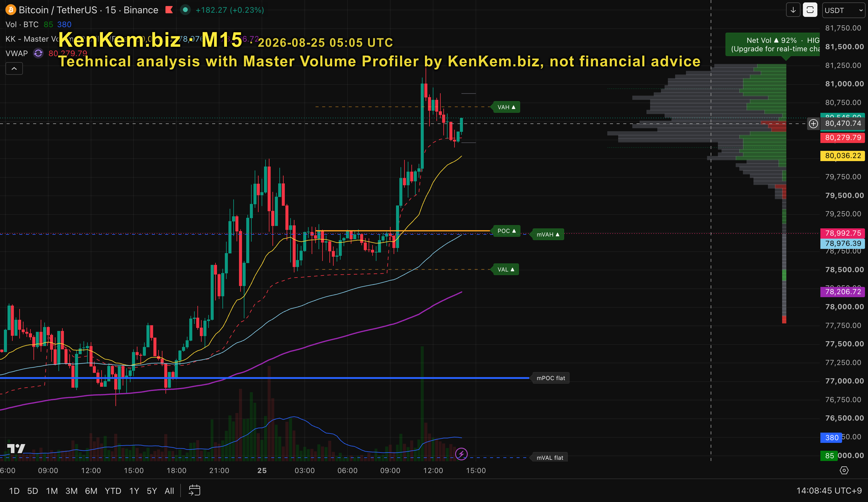Screen dimensions: 868x502
Task: Click the blue 380 volume label
Action: 831,437
